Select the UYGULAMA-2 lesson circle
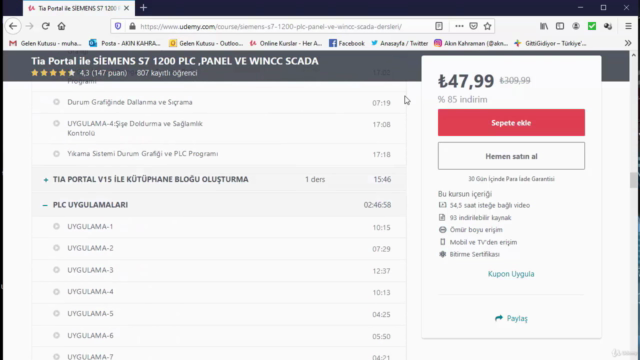This screenshot has width=640, height=360. (56, 248)
